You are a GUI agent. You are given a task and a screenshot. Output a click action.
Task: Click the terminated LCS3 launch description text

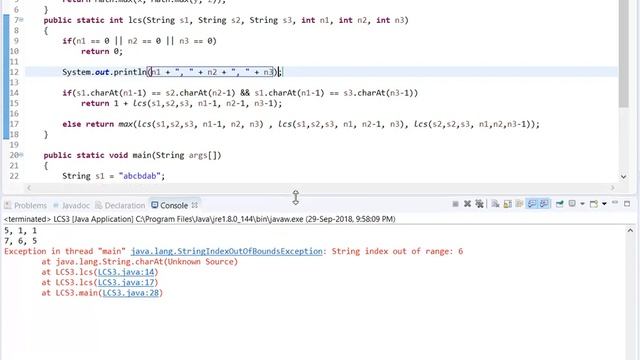pyautogui.click(x=200, y=219)
